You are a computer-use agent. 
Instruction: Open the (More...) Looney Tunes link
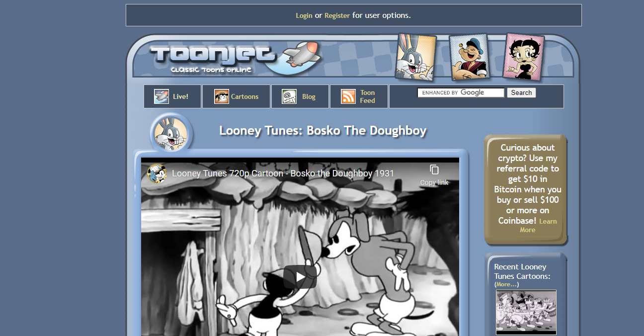click(x=507, y=284)
